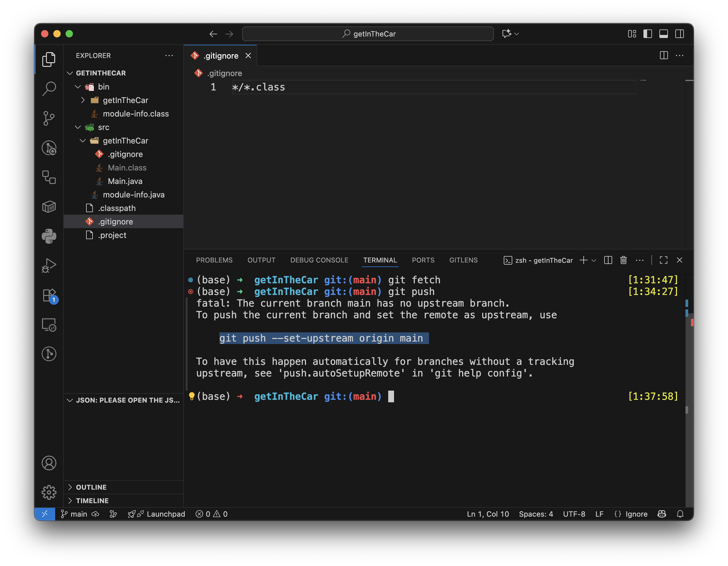The image size is (728, 566).
Task: Toggle the bottom panel visibility
Action: [663, 34]
